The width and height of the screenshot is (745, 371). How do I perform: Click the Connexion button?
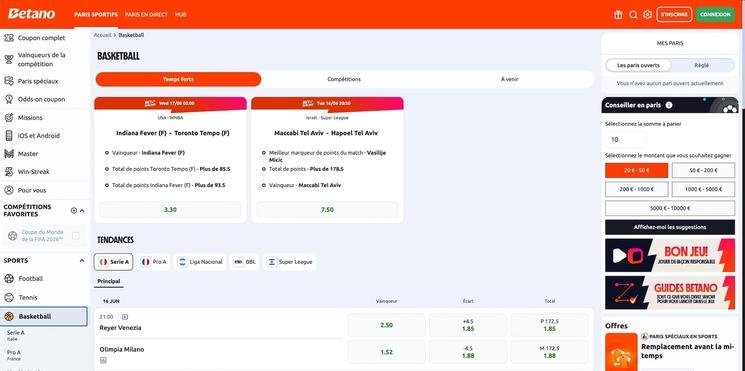coord(715,15)
